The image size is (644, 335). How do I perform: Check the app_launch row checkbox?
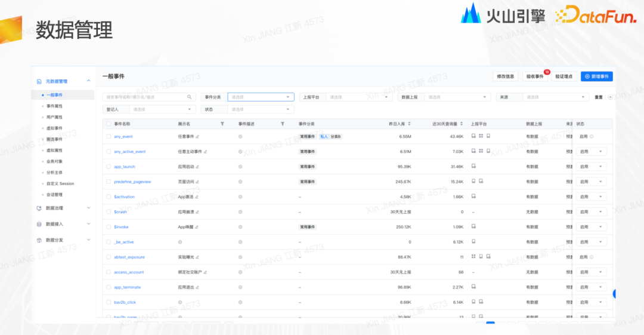point(109,167)
